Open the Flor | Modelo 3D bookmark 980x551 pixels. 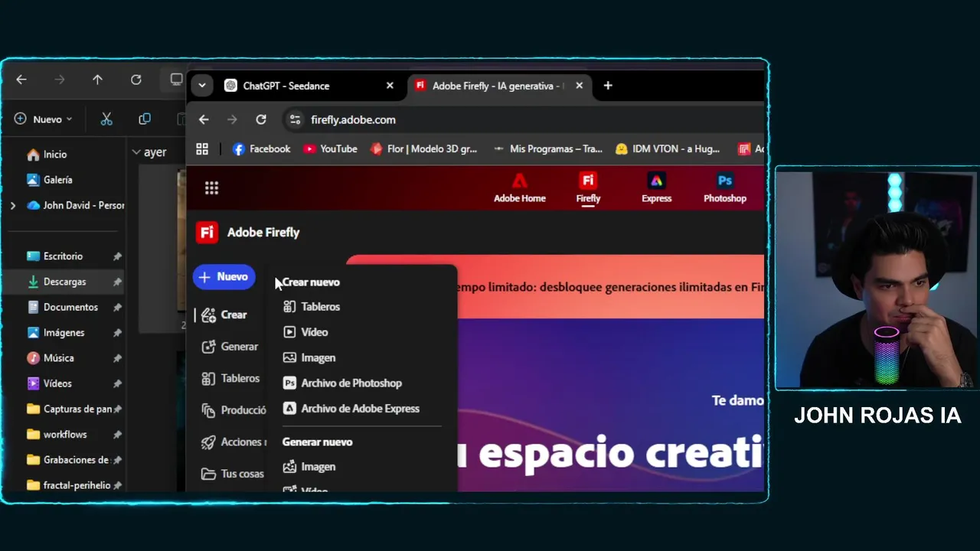(x=423, y=149)
